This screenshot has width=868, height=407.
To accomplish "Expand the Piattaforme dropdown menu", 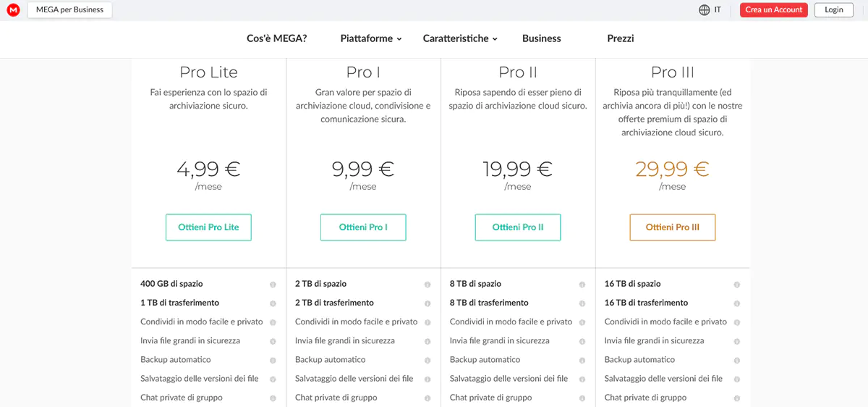I will (x=370, y=38).
